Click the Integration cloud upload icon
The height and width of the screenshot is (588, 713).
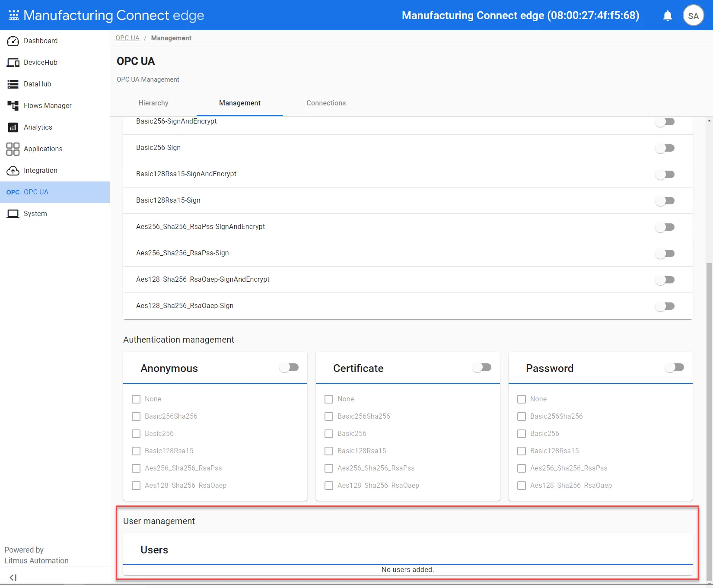(x=13, y=171)
